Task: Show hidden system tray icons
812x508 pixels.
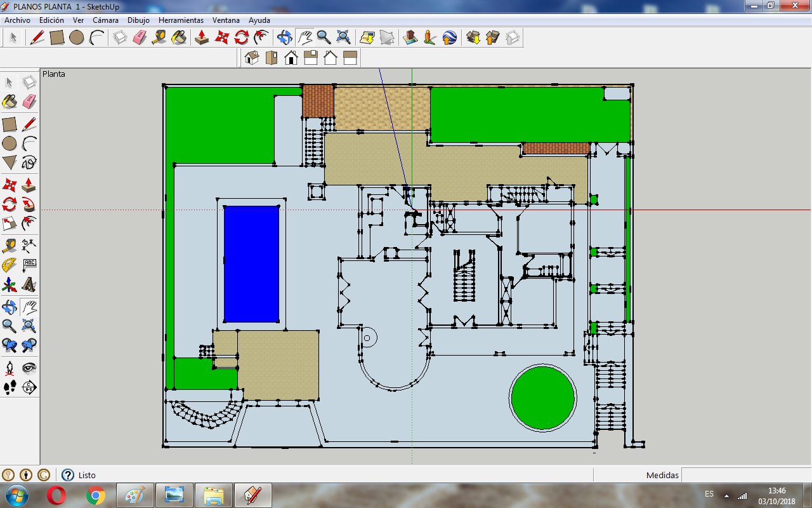Action: pos(726,495)
